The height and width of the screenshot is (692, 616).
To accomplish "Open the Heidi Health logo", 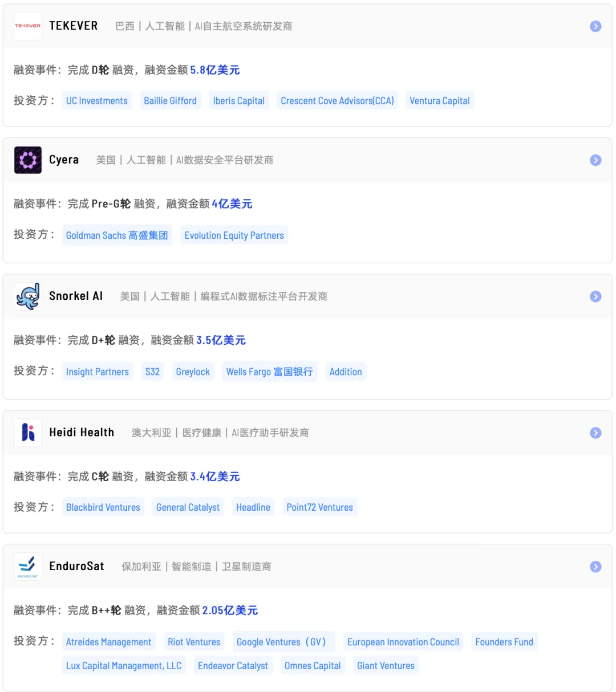I will [27, 433].
